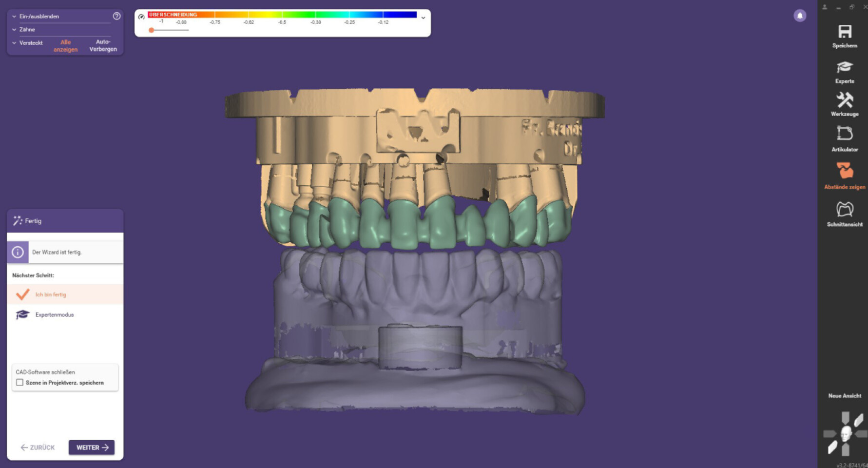Collapse the Versteckt section
868x468 pixels.
coord(14,43)
